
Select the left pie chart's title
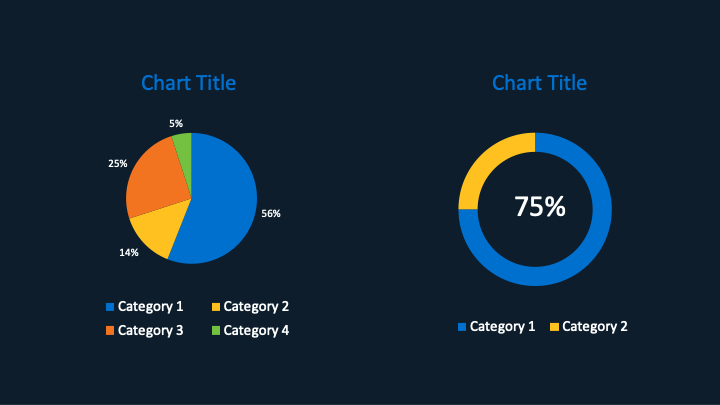coord(189,83)
